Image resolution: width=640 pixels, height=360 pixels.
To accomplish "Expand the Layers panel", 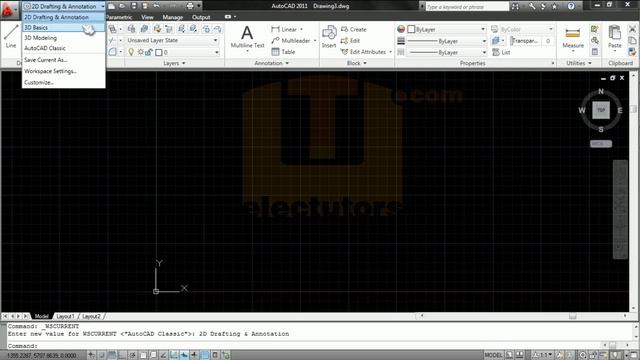I will coord(174,63).
